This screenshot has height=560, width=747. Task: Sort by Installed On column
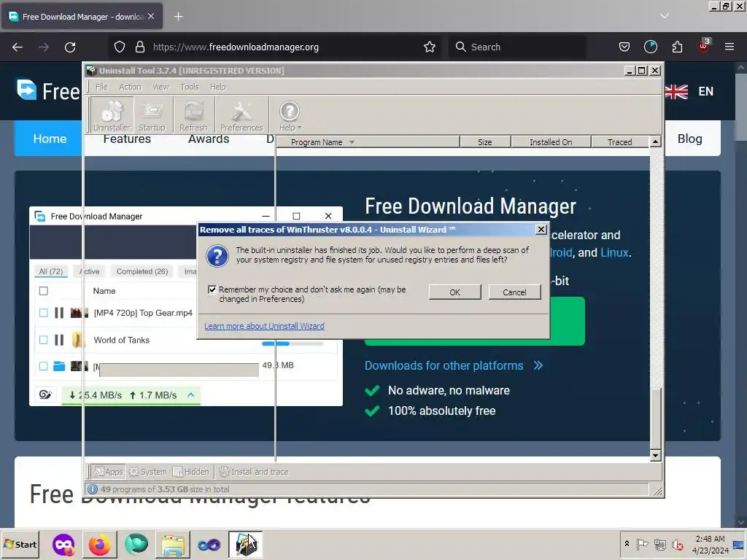click(x=551, y=142)
